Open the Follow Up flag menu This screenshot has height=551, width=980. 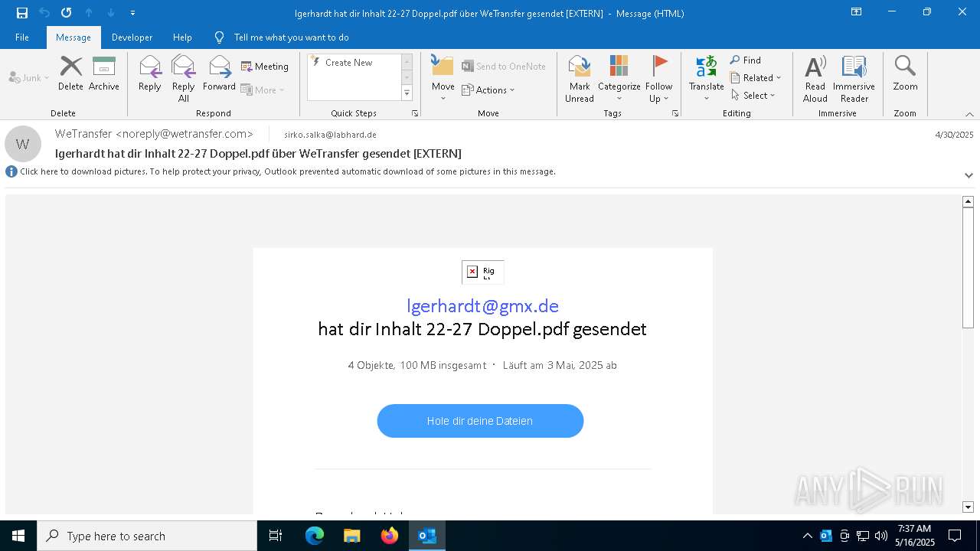pyautogui.click(x=658, y=78)
